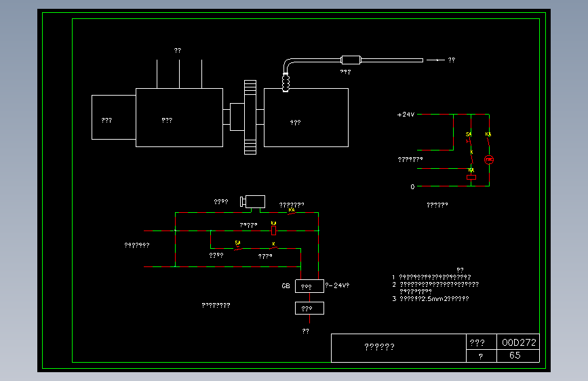Screen dimensions: 588x381
Task: Click the GB label beside the box
Action: tap(286, 286)
